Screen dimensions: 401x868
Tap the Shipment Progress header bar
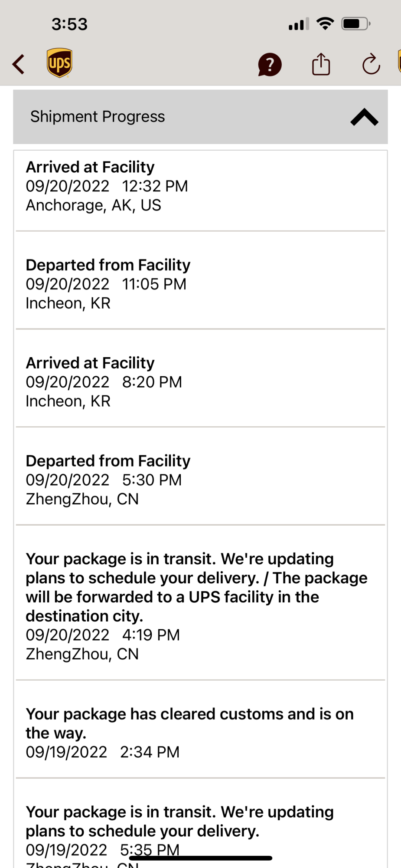point(200,117)
